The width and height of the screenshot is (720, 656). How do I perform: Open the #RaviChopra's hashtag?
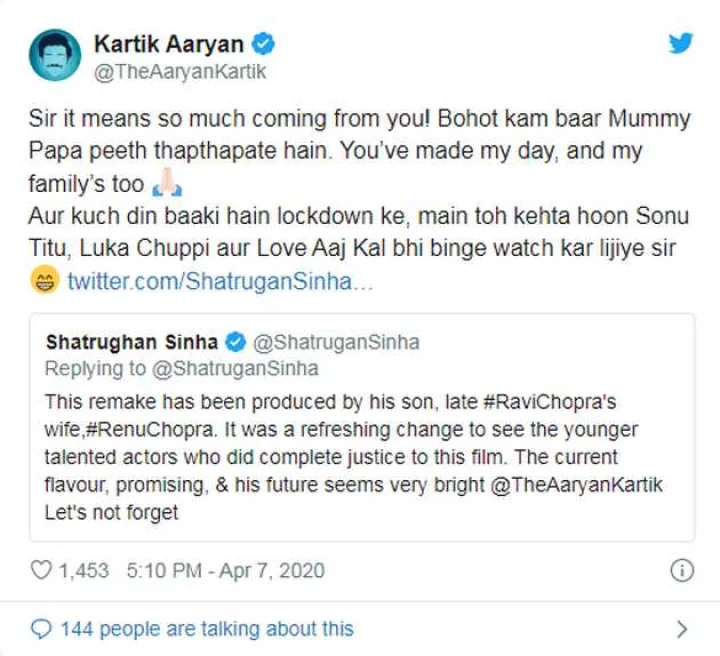(550, 402)
